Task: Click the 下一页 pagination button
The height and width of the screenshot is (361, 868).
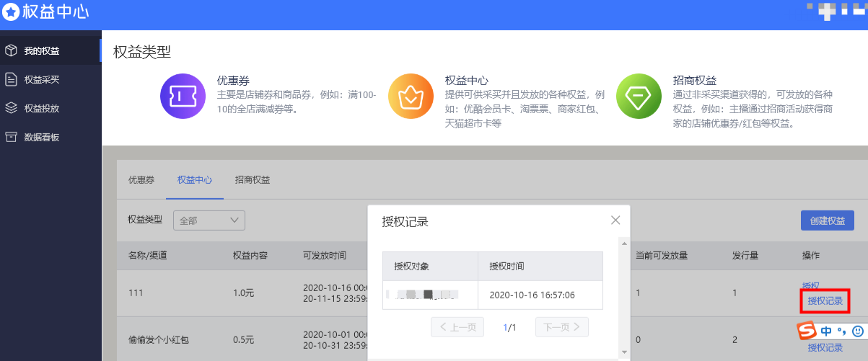Action: [562, 327]
